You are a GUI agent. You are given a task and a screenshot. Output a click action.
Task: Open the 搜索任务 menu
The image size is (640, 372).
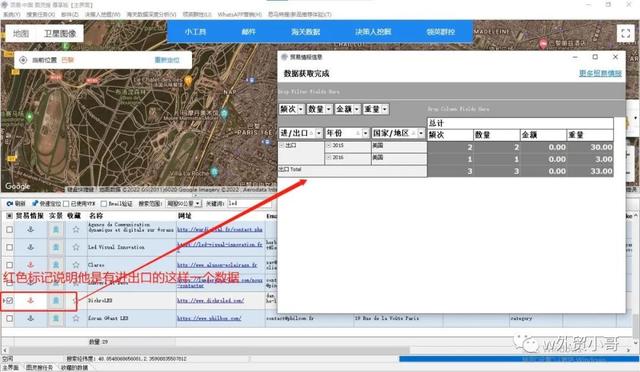[40, 14]
